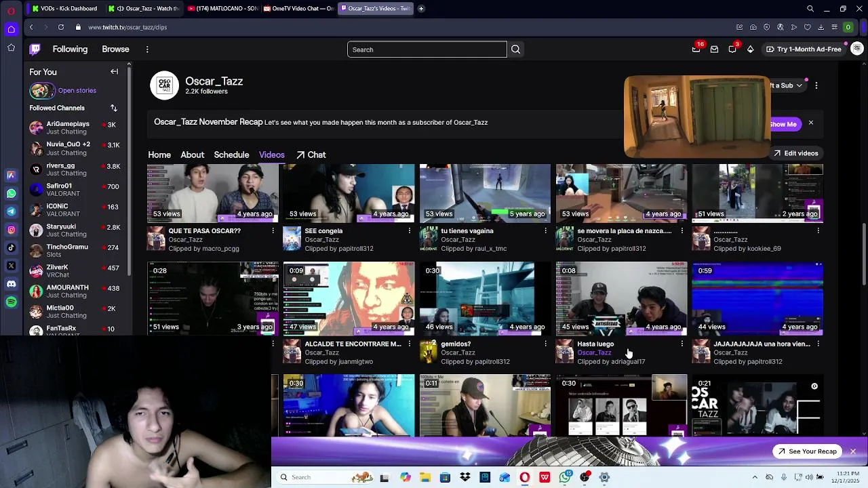Open options for Hasta luego clip

pos(682,344)
